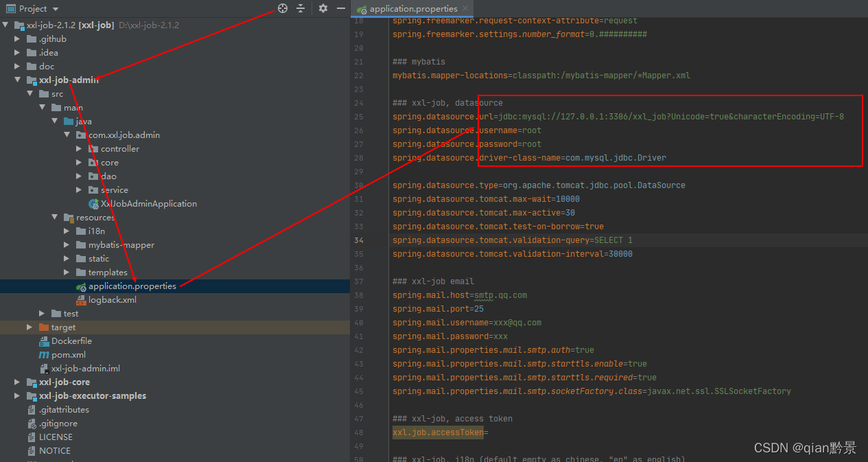Click the templates folder icon
Screen dimensions: 868x462
pos(81,273)
